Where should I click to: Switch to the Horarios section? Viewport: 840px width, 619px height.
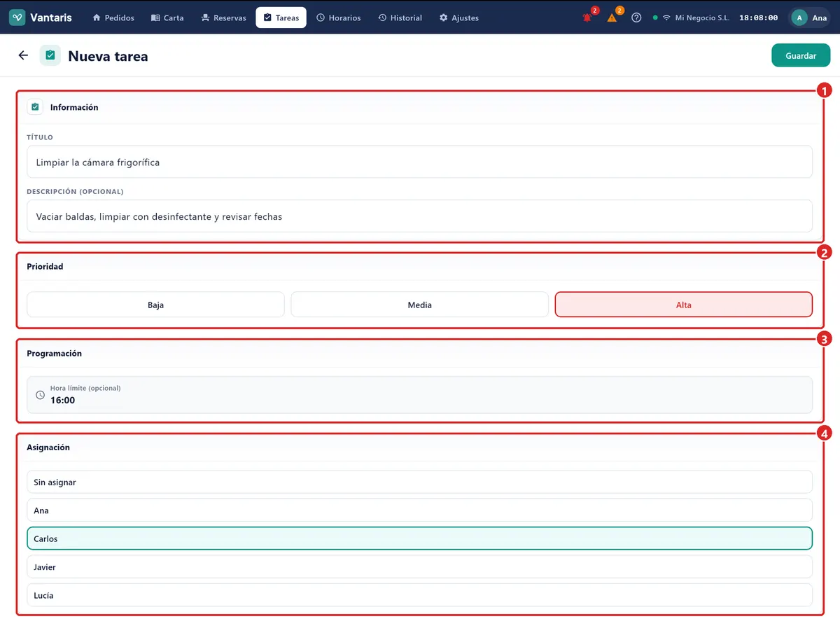339,18
